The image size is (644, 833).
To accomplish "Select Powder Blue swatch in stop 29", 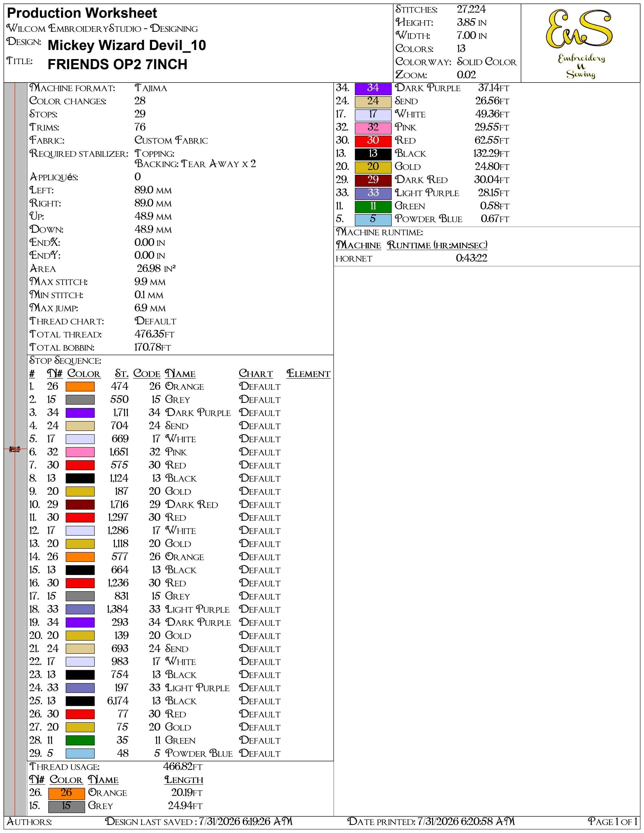I will 80,753.
